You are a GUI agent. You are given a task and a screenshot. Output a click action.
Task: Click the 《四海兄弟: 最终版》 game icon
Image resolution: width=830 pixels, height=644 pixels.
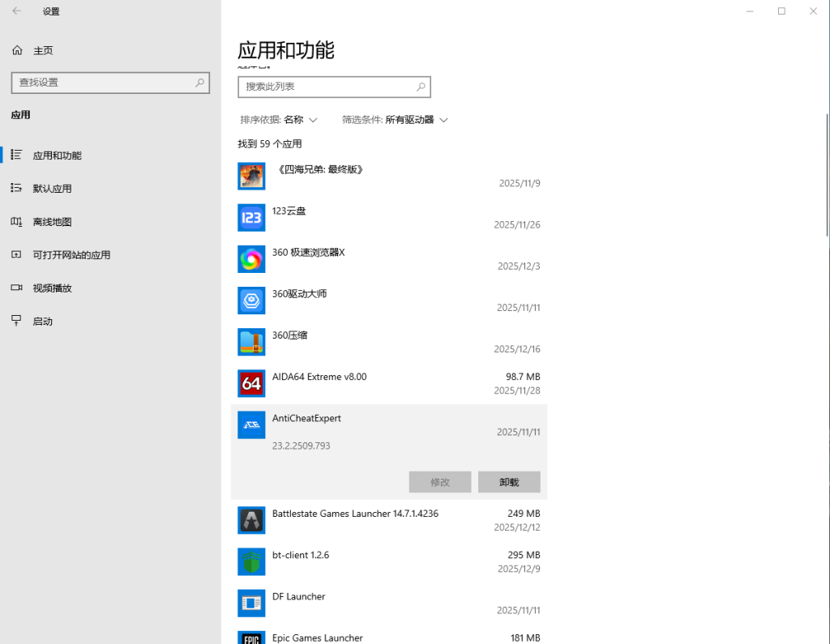pos(251,176)
